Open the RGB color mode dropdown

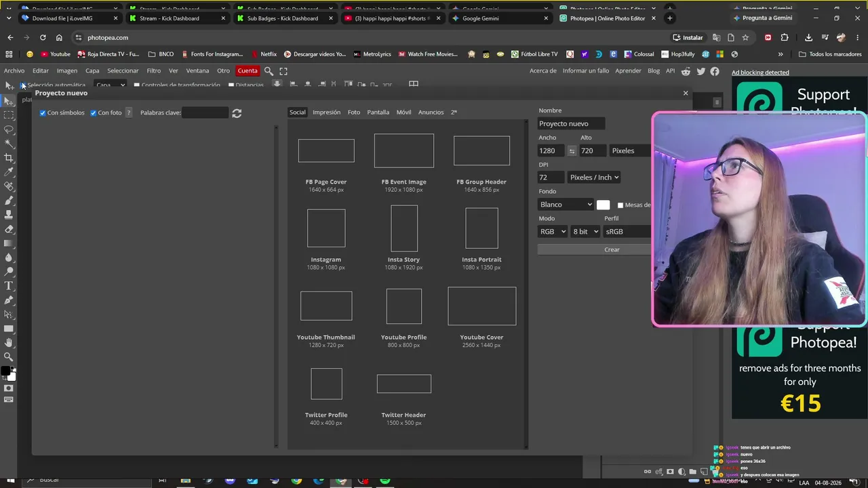click(553, 232)
